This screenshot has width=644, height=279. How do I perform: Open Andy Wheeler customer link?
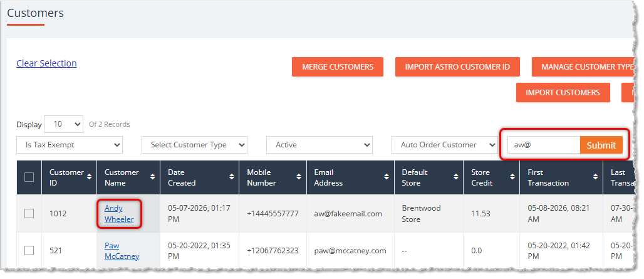pyautogui.click(x=119, y=214)
